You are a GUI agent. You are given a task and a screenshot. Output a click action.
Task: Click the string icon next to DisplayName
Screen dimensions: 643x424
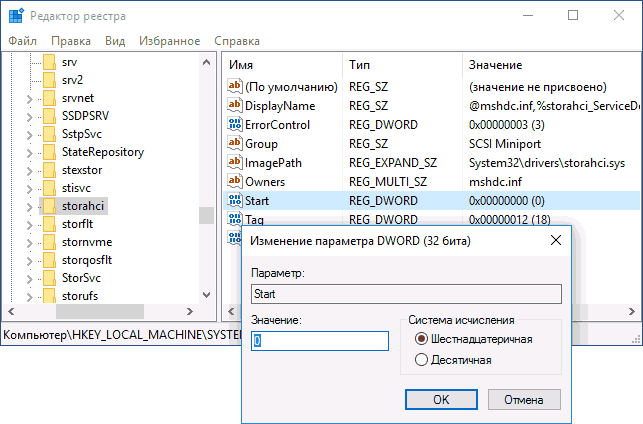click(235, 105)
